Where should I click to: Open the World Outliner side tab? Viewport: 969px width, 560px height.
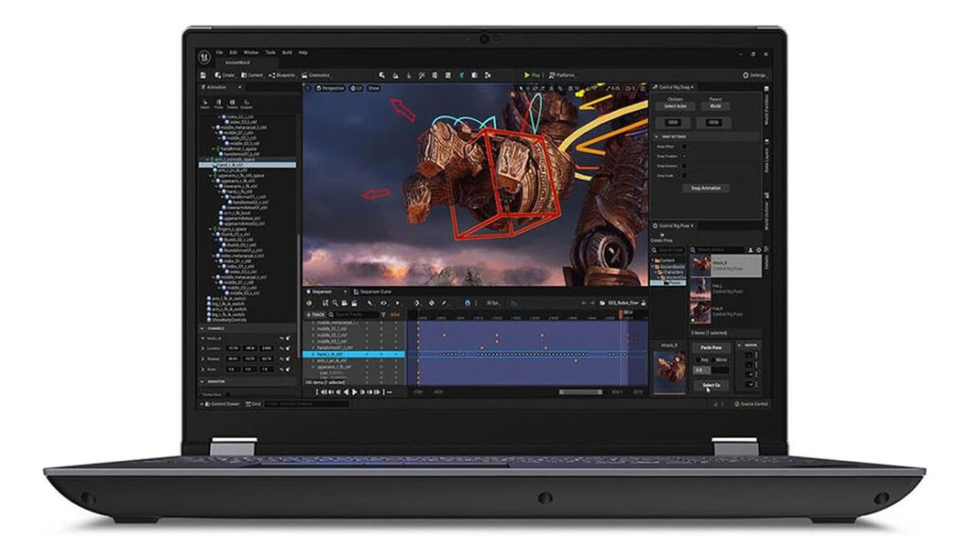click(x=766, y=210)
